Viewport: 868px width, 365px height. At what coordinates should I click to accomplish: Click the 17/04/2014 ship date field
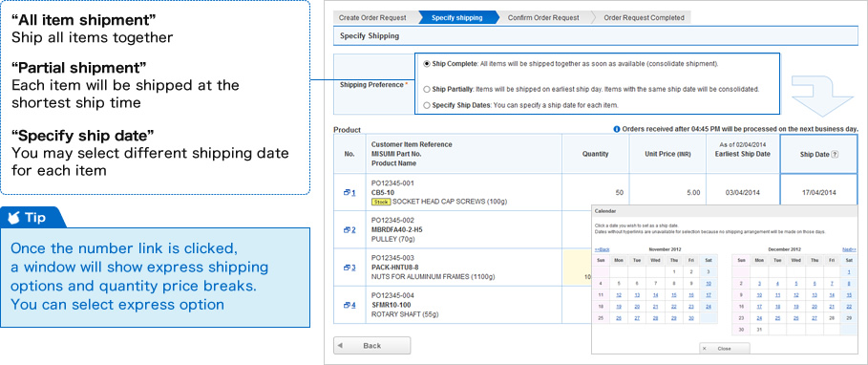(818, 192)
